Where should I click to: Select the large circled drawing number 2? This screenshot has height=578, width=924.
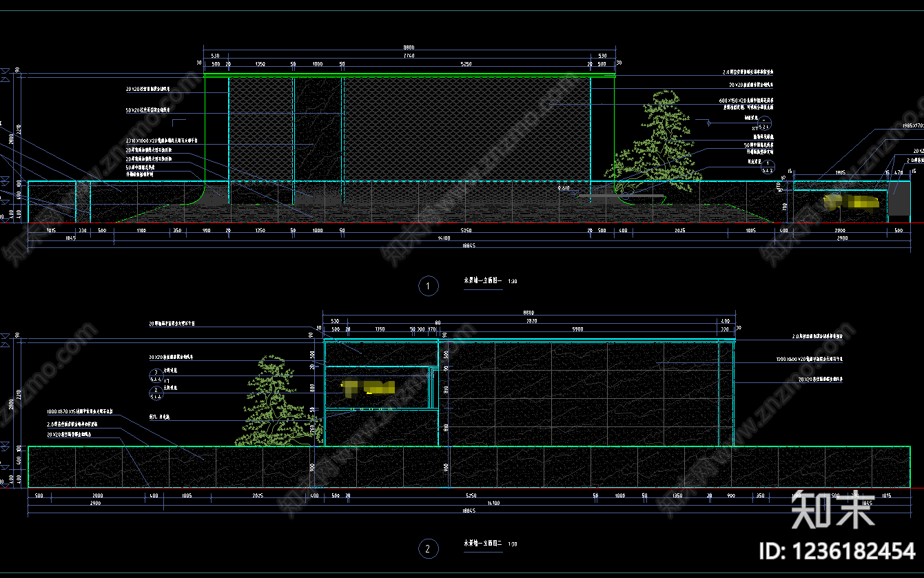(x=428, y=548)
